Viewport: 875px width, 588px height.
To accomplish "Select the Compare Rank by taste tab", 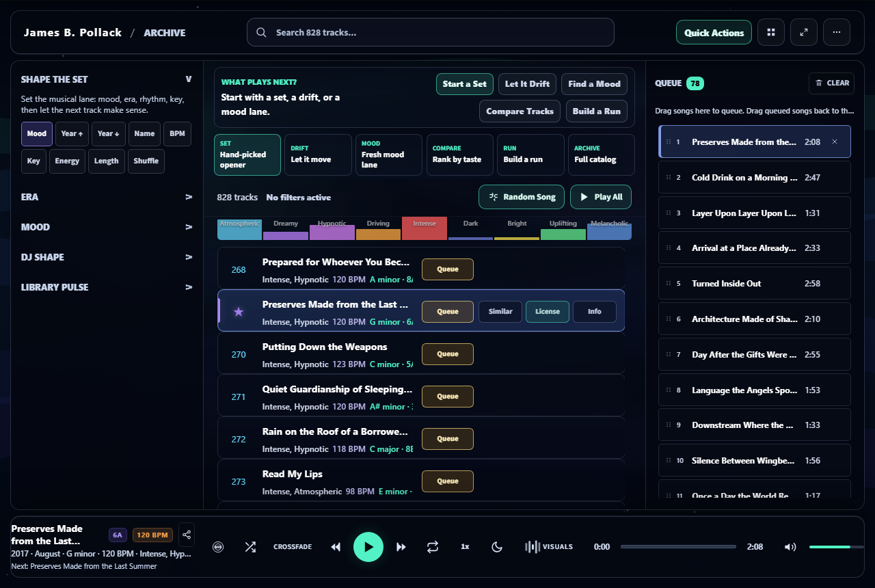I will [460, 155].
